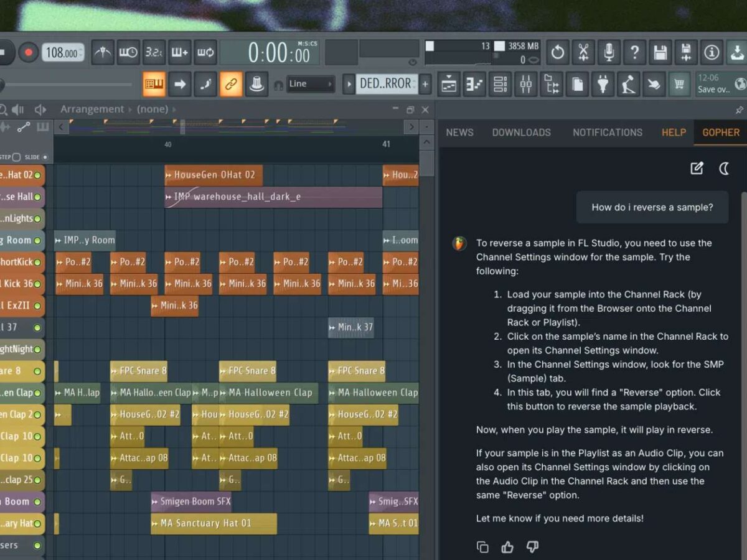Switch to the NEWS tab
Viewport: 747px width, 560px height.
pos(459,133)
